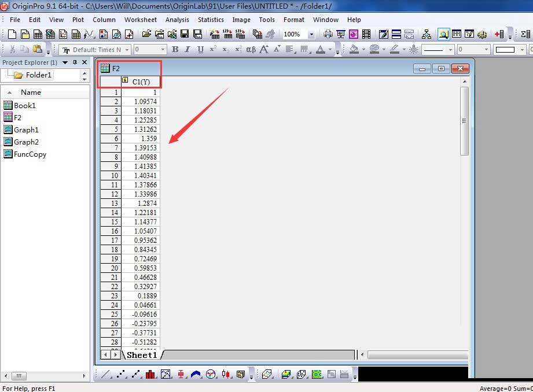Click the cell with value 1.41385

point(141,166)
